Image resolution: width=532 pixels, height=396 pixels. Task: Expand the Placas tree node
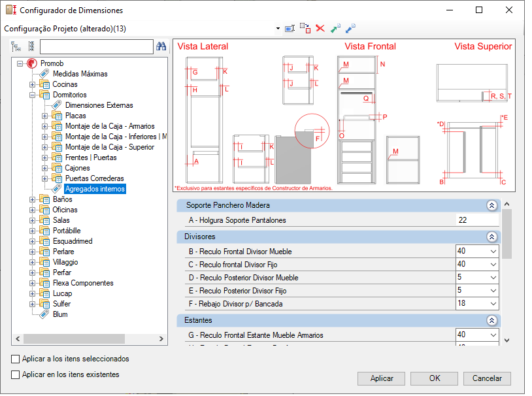[44, 116]
